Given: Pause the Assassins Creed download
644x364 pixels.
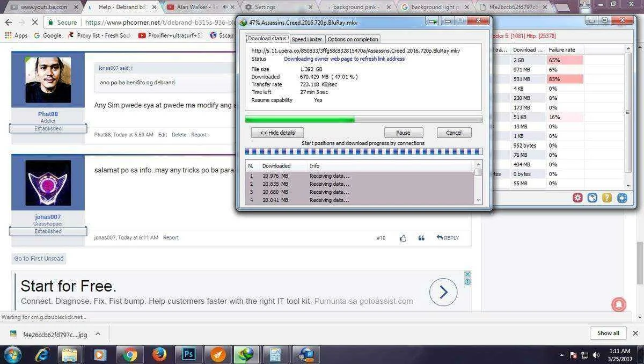Looking at the screenshot, I should (404, 133).
